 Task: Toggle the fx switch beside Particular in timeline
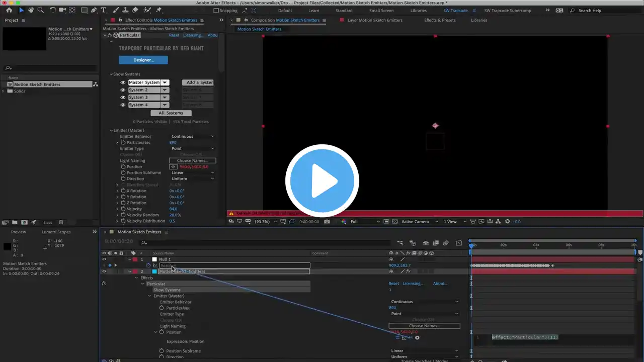[x=104, y=284]
